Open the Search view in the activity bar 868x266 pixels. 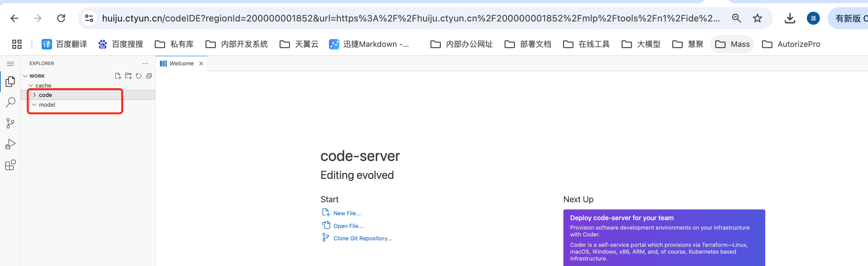(x=10, y=102)
